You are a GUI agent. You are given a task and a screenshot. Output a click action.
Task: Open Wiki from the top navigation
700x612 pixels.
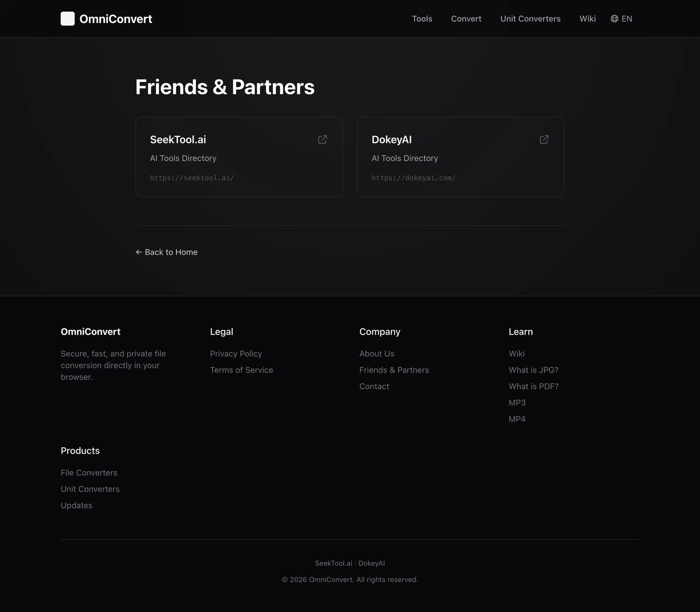point(587,19)
